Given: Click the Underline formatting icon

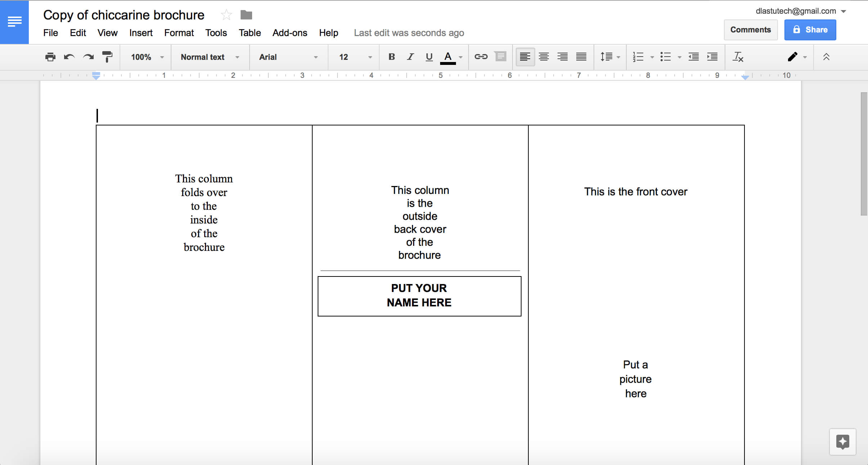Looking at the screenshot, I should [429, 57].
